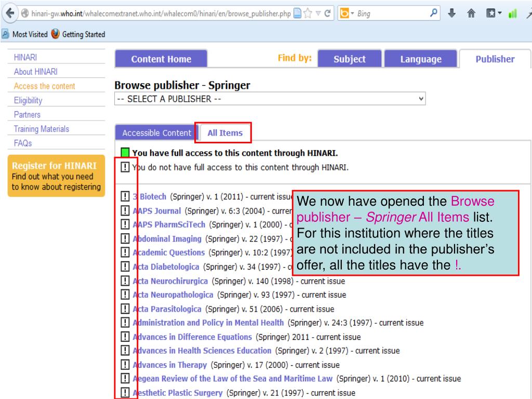Click Access the content in sidebar
Screen dimensions: 532x399
pos(45,86)
